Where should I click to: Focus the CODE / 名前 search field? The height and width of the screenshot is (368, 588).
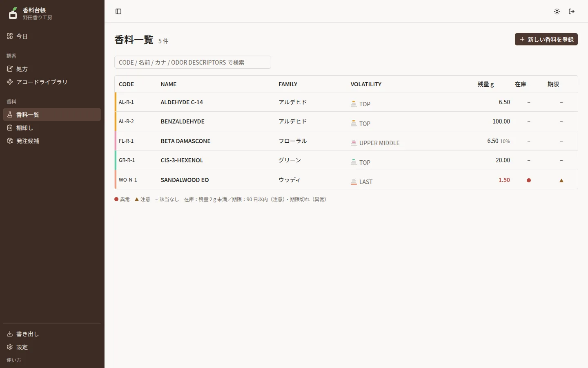point(193,62)
